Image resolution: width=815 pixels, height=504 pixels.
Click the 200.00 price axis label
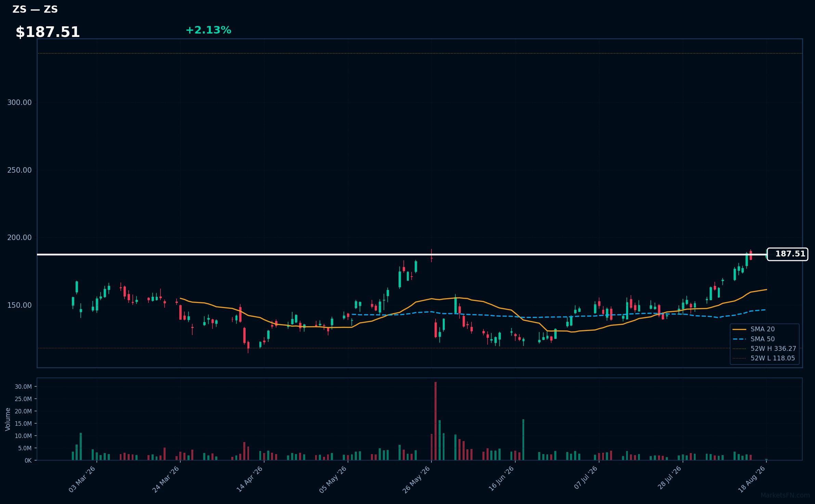pos(20,238)
